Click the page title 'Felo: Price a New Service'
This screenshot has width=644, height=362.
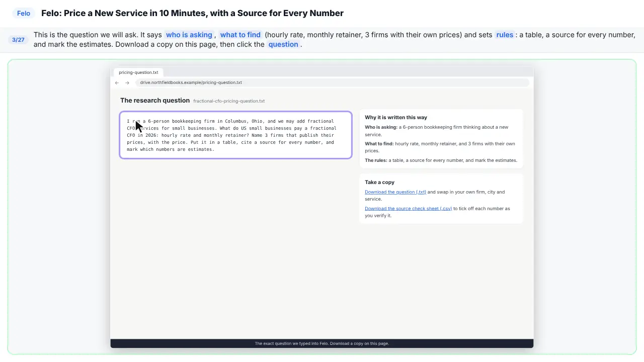pyautogui.click(x=192, y=13)
